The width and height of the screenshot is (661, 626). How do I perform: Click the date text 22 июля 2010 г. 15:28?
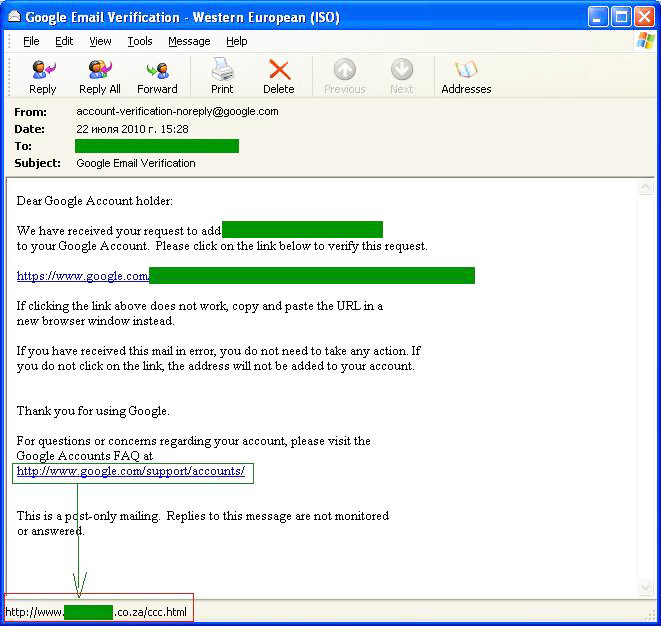(132, 129)
